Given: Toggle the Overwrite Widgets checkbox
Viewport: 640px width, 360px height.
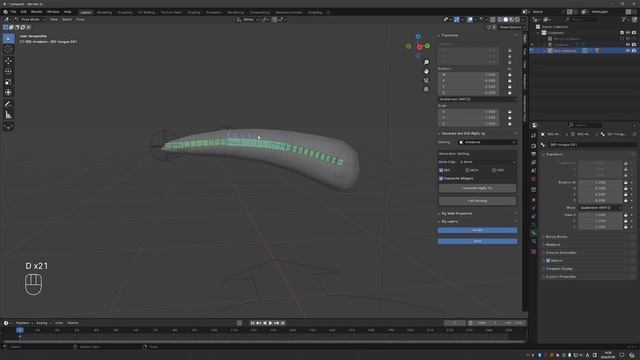Looking at the screenshot, I should (x=441, y=179).
